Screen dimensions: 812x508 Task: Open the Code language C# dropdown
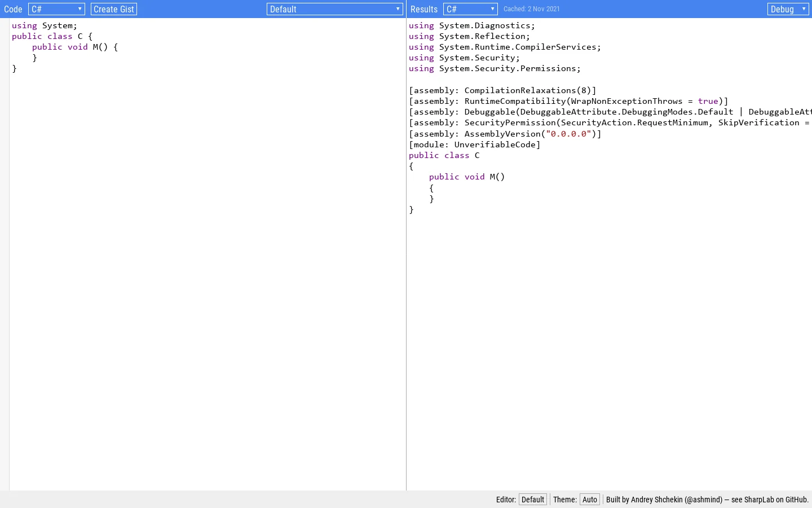point(56,9)
